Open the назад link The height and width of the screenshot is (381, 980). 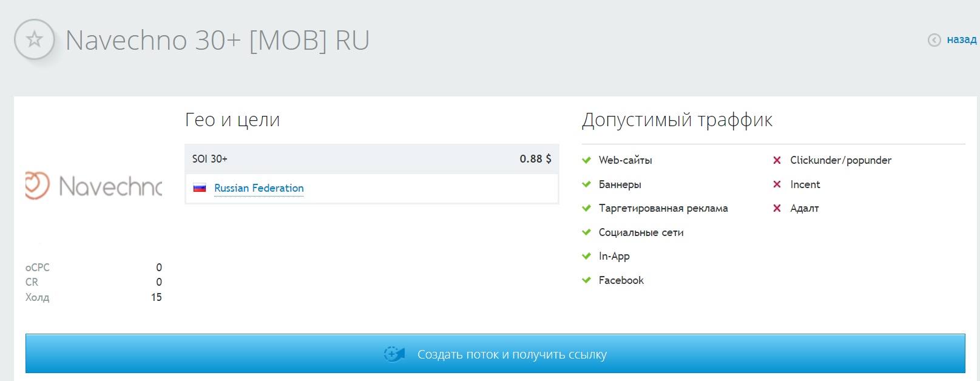point(961,39)
